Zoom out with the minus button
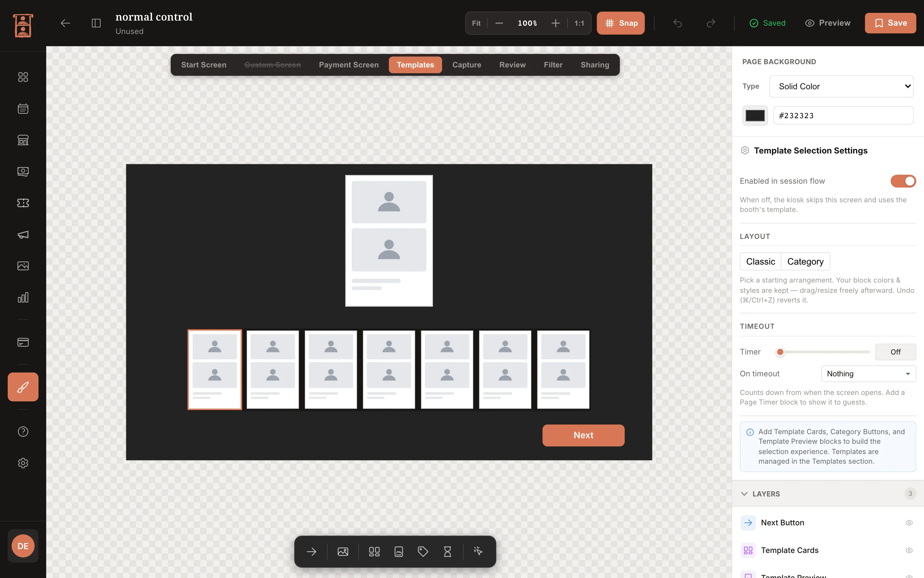Viewport: 924px width, 578px height. [x=499, y=23]
